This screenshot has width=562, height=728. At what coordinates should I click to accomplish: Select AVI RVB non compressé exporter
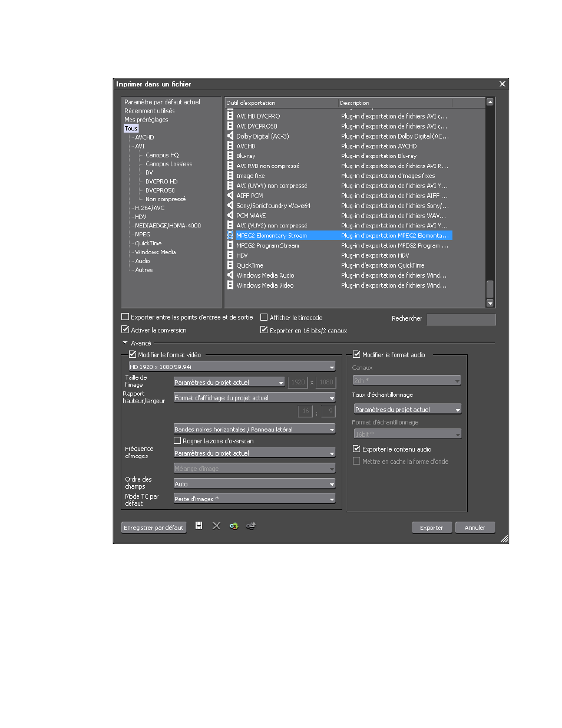[339, 166]
